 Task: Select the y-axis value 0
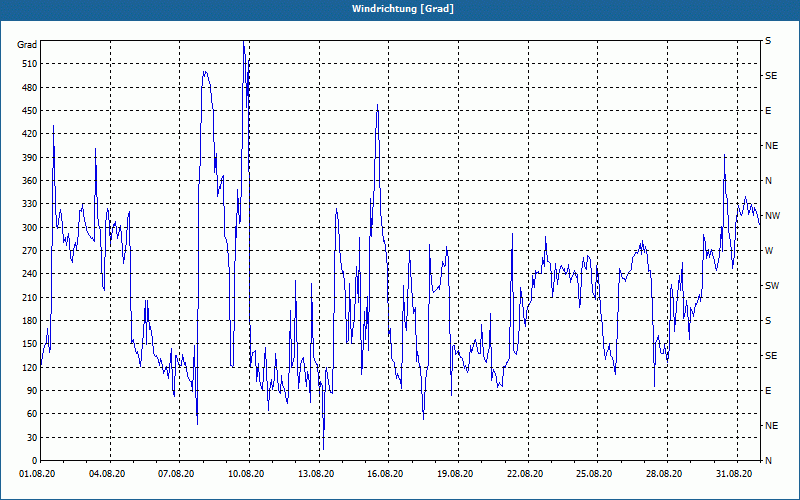[34, 460]
